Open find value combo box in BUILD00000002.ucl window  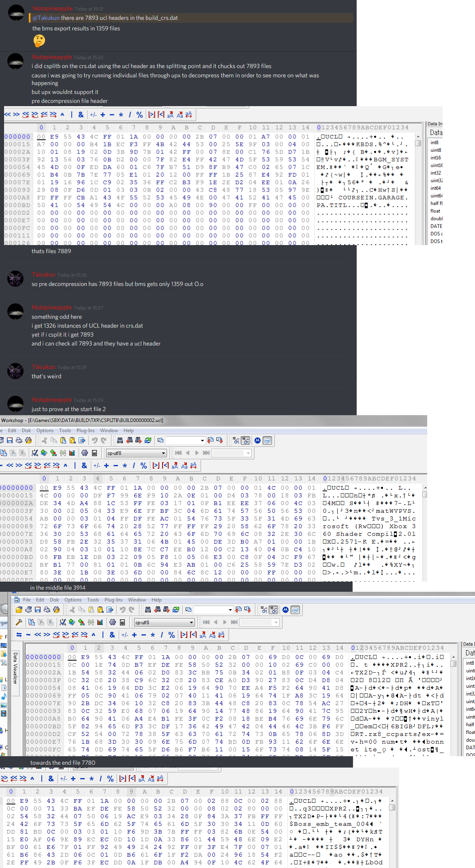pyautogui.click(x=185, y=440)
